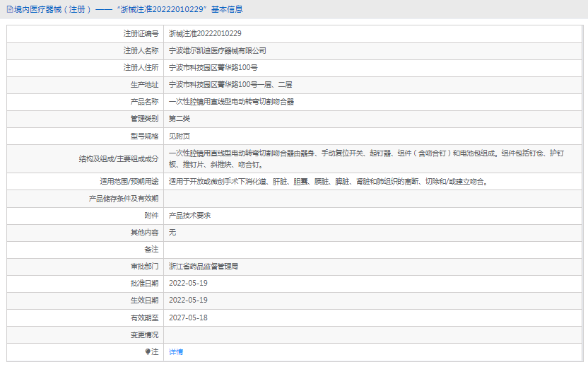Select the intended use text starting 适用于开放或微创手术

pyautogui.click(x=329, y=182)
